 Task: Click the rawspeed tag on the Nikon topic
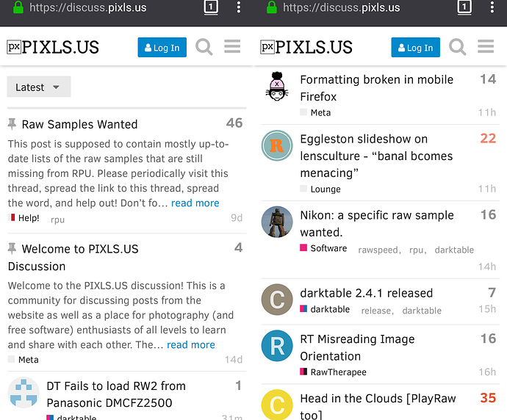tap(378, 250)
